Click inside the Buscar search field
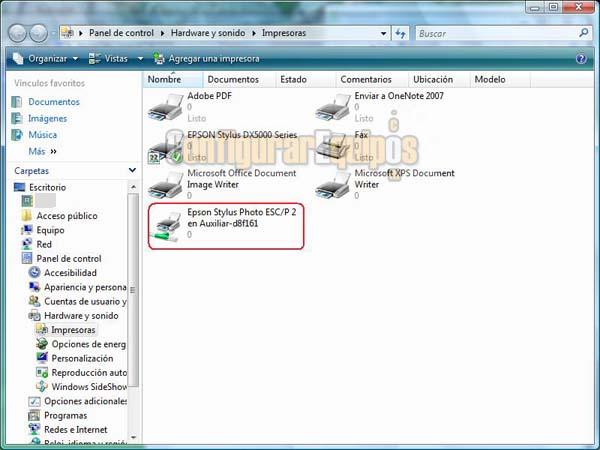Screen dimensions: 600x450 coord(497,33)
